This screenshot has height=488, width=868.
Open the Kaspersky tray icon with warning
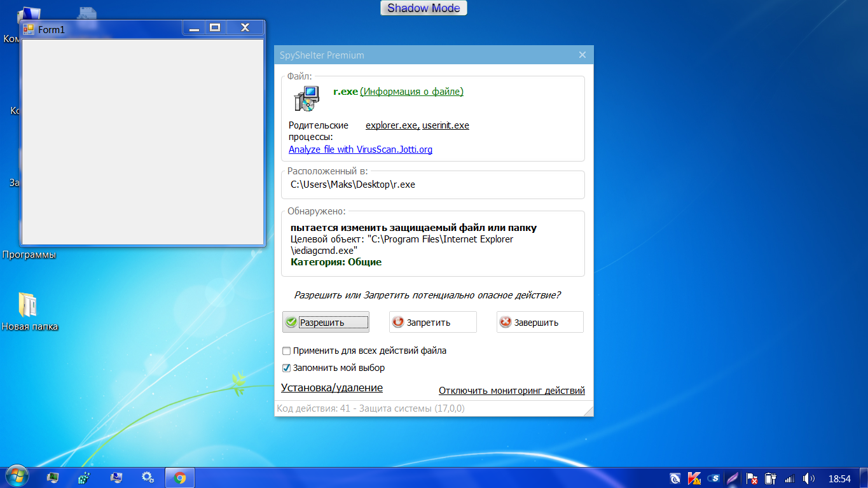[694, 478]
